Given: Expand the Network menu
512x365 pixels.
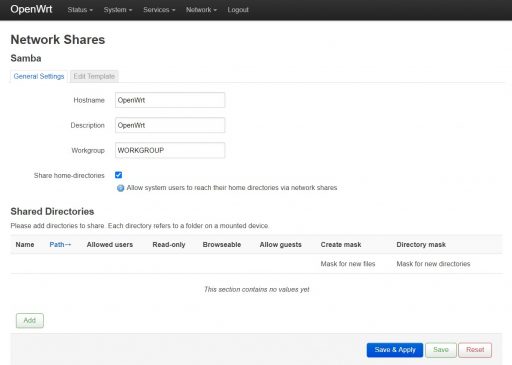Looking at the screenshot, I should [201, 10].
